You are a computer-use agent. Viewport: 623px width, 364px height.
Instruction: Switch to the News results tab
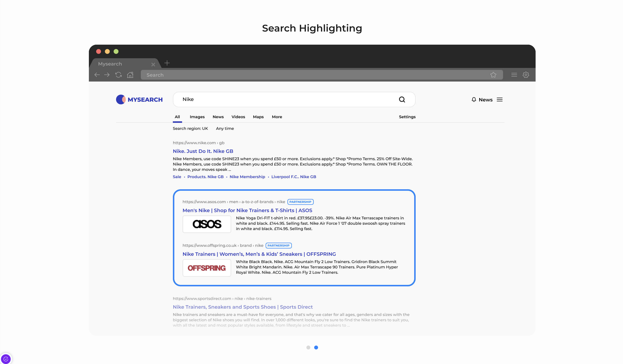[218, 117]
